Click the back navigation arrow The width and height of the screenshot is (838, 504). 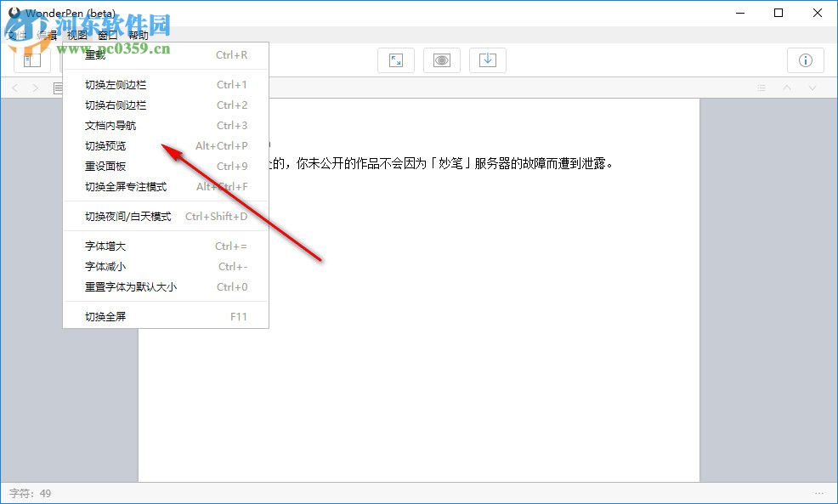[14, 88]
